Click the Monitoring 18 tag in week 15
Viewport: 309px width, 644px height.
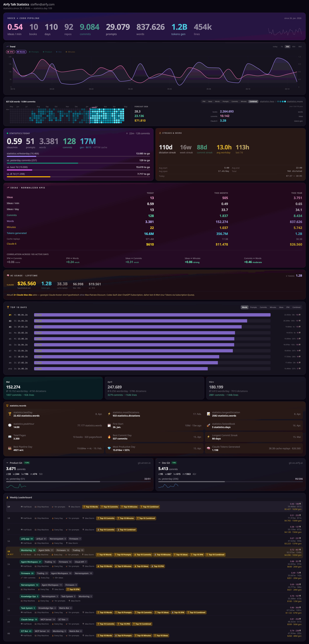28,550
